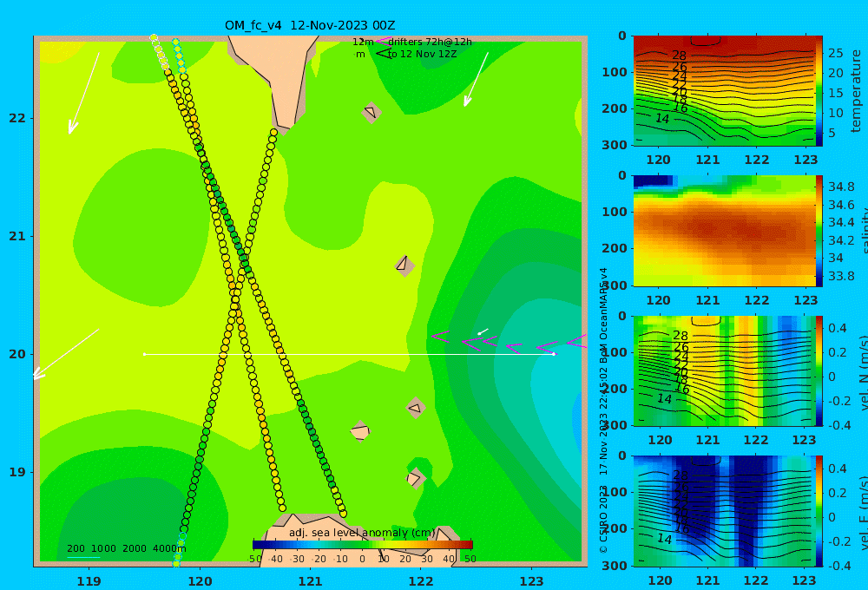Click the depth label '100' on the salinity panel
Screen dimensions: 868x590
[x=615, y=212]
